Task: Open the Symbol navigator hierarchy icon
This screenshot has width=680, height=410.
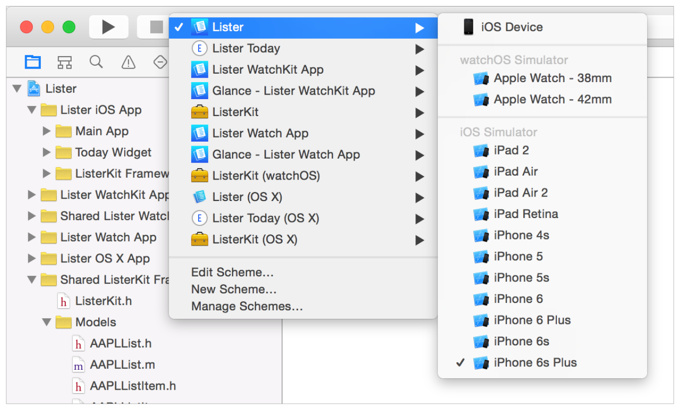Action: click(65, 62)
